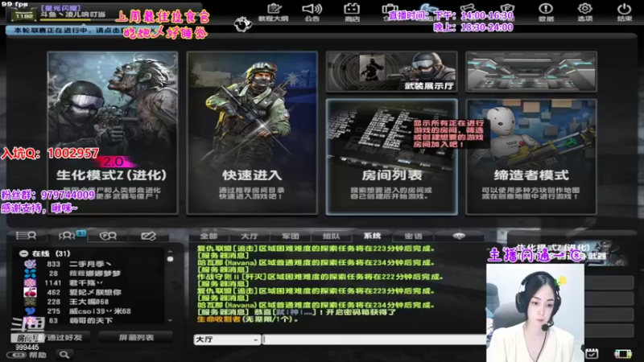Click the cherry avatar of player 爱妃メ朕想你

click(30, 292)
